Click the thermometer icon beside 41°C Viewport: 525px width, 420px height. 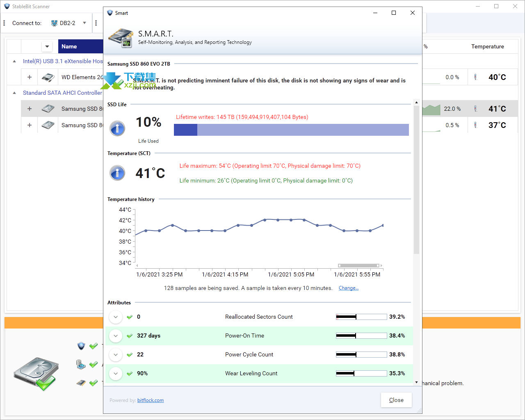(x=475, y=109)
